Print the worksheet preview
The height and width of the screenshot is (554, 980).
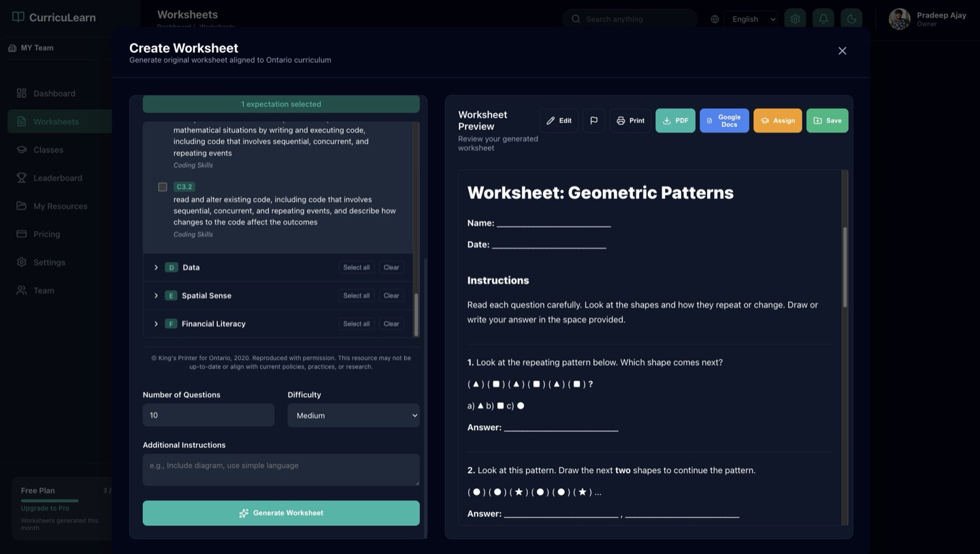tap(630, 120)
